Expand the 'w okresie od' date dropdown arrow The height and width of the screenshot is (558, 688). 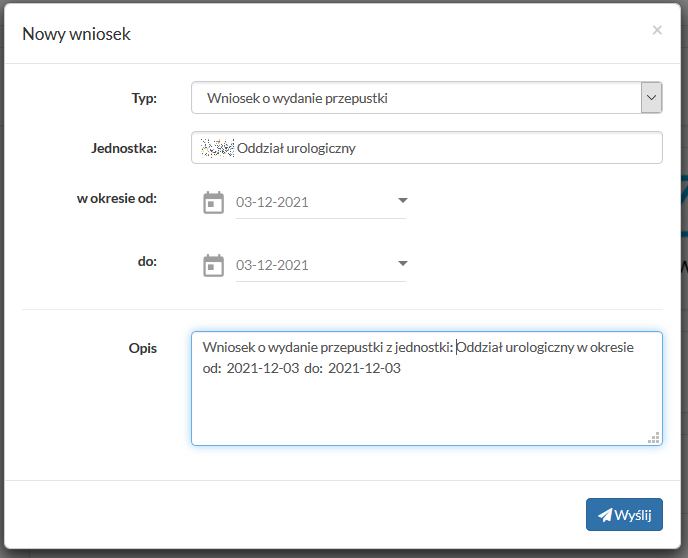pyautogui.click(x=403, y=201)
